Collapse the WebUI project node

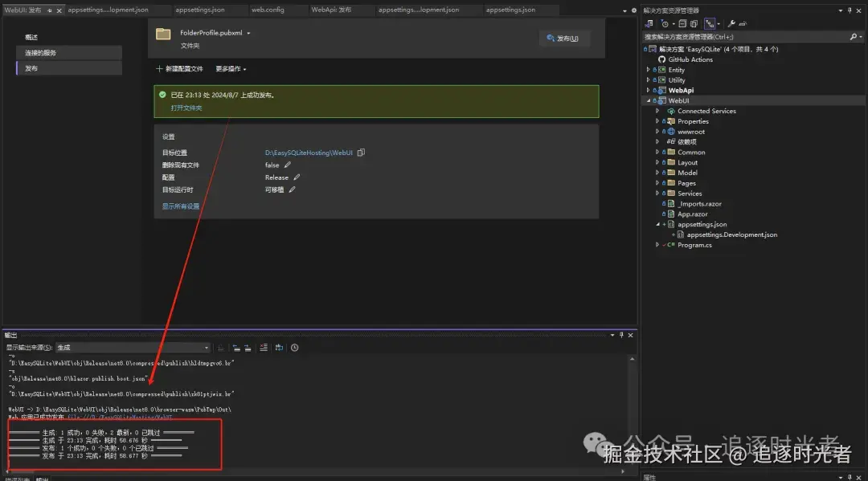click(649, 100)
